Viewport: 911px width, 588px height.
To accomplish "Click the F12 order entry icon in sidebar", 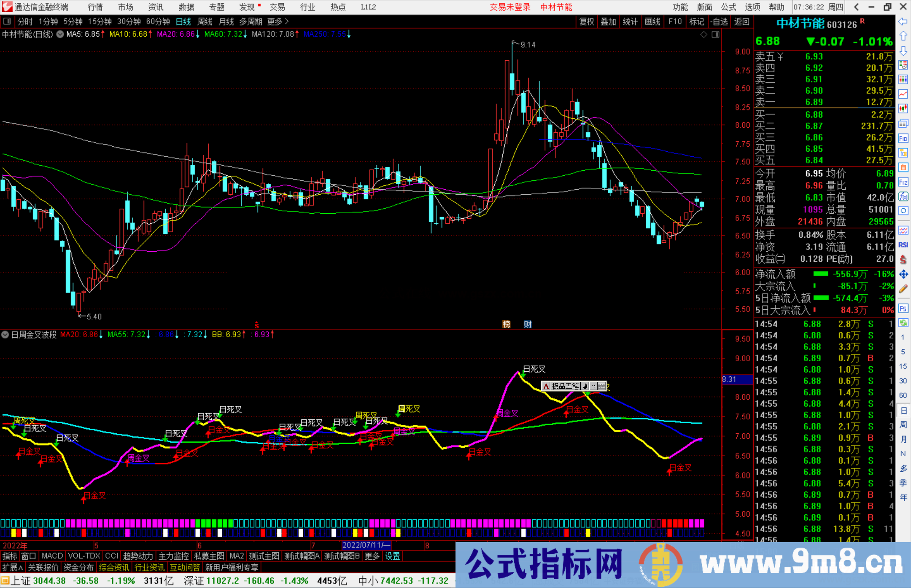I will (x=903, y=182).
